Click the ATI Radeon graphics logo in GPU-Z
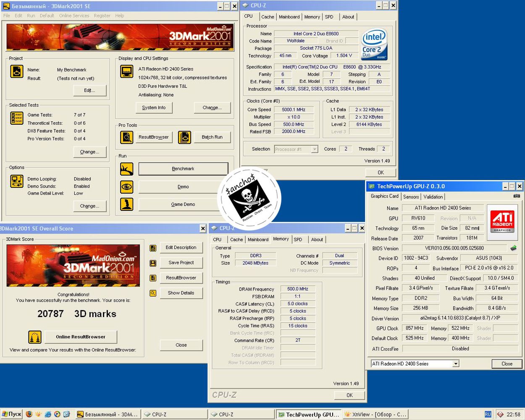This screenshot has width=525, height=420. 502,222
